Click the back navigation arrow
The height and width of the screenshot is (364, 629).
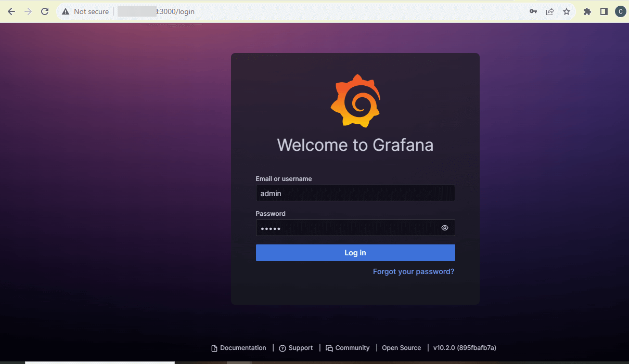tap(11, 11)
